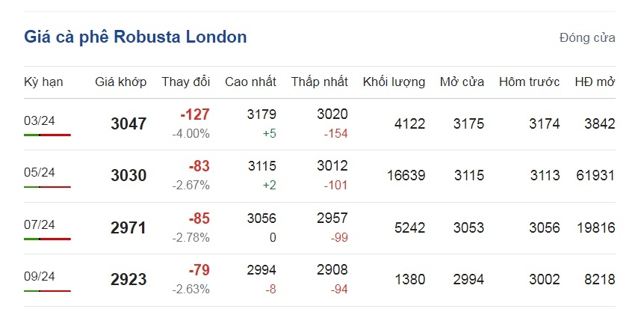Select the 05/24 contract term
644x315 pixels.
pyautogui.click(x=40, y=172)
